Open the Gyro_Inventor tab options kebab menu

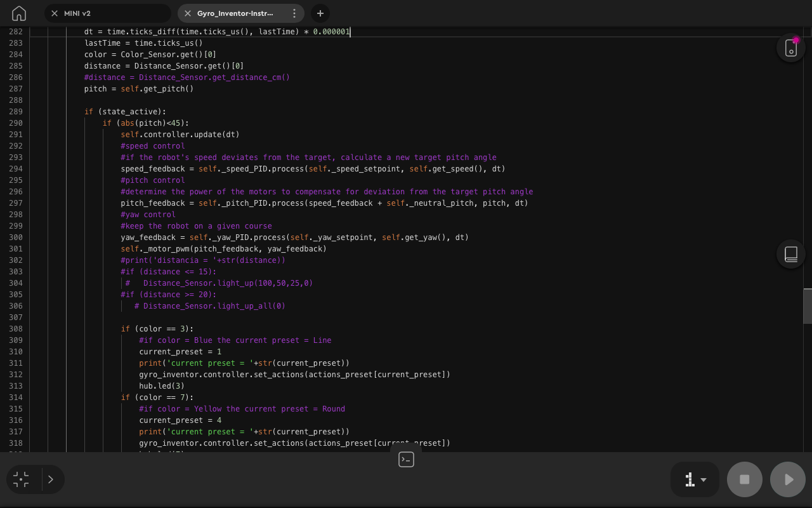pos(294,13)
